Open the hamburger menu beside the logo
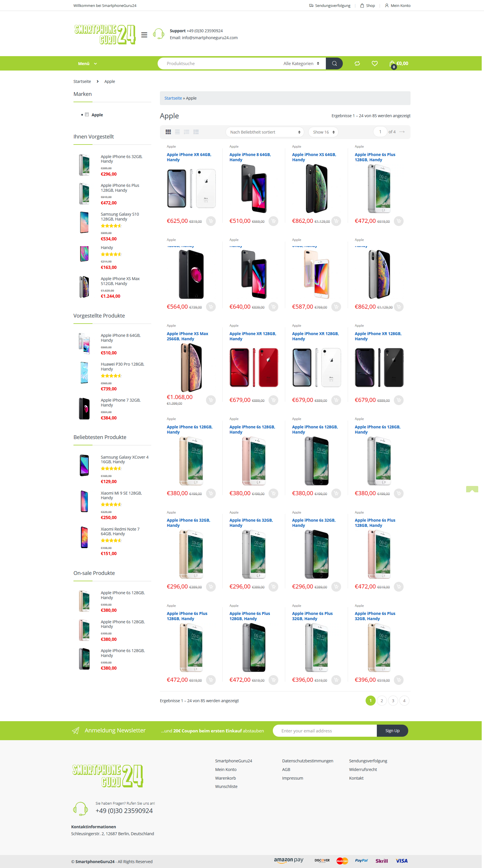 click(144, 35)
